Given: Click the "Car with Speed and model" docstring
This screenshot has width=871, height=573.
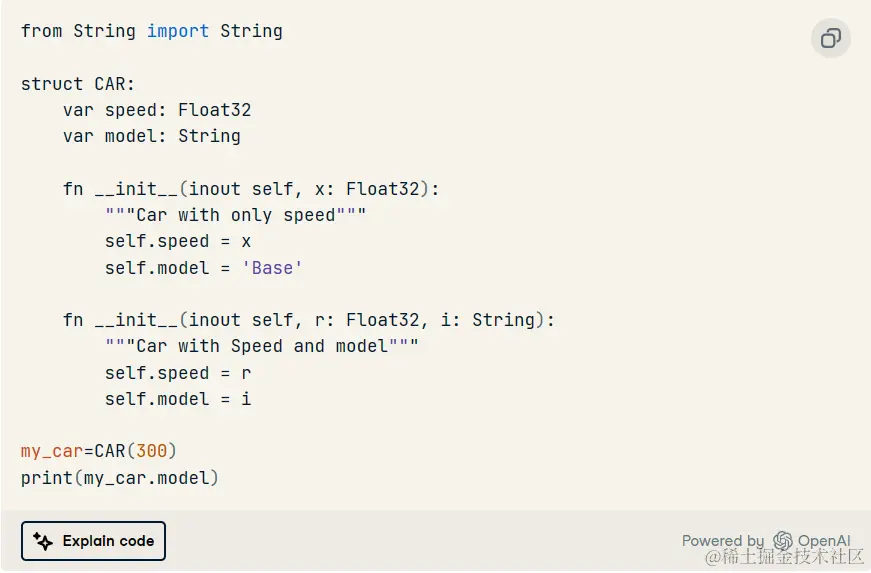Looking at the screenshot, I should 262,346.
